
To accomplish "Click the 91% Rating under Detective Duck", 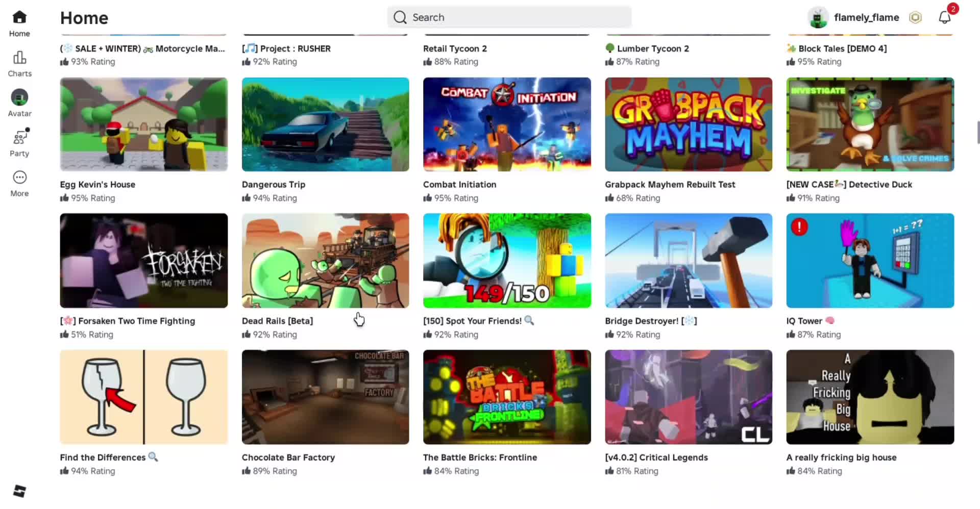I will pos(813,198).
